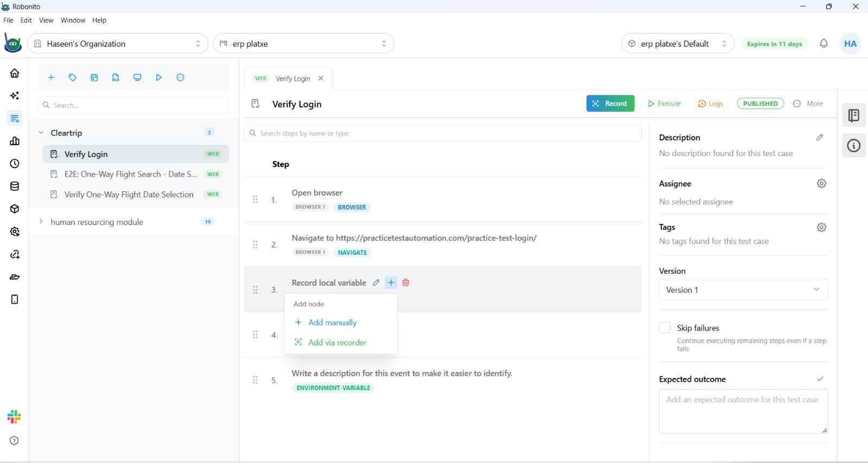Open Tags settings gear

click(x=822, y=227)
